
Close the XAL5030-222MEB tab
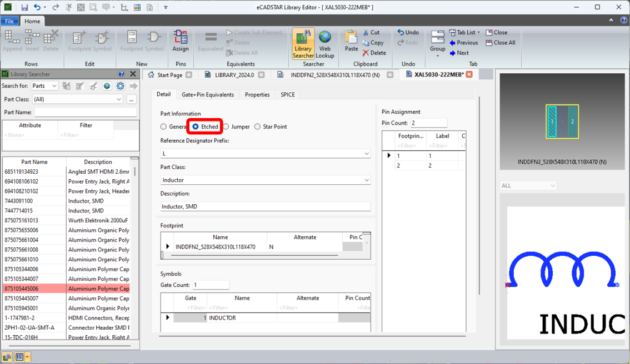tap(469, 74)
